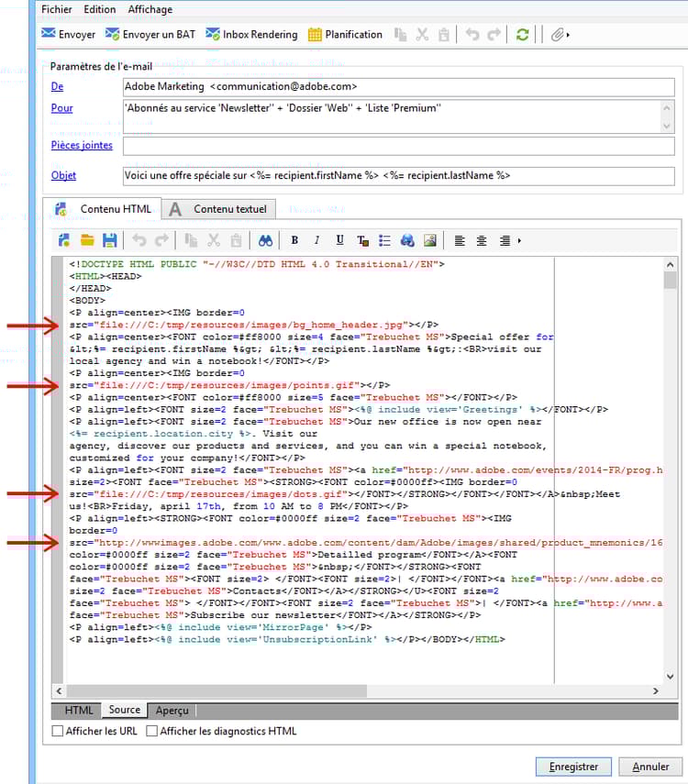Viewport: 688px width, 784px height.
Task: Expand the attachment dropdown arrow
Action: [568, 35]
